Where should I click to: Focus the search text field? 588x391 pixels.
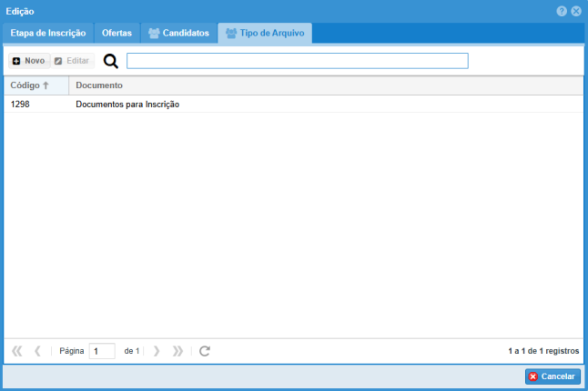[297, 61]
